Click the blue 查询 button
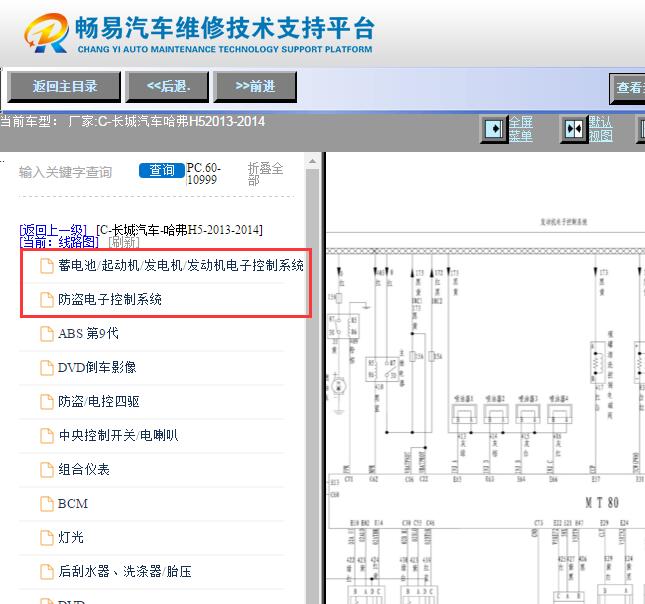This screenshot has height=604, width=645. click(162, 170)
